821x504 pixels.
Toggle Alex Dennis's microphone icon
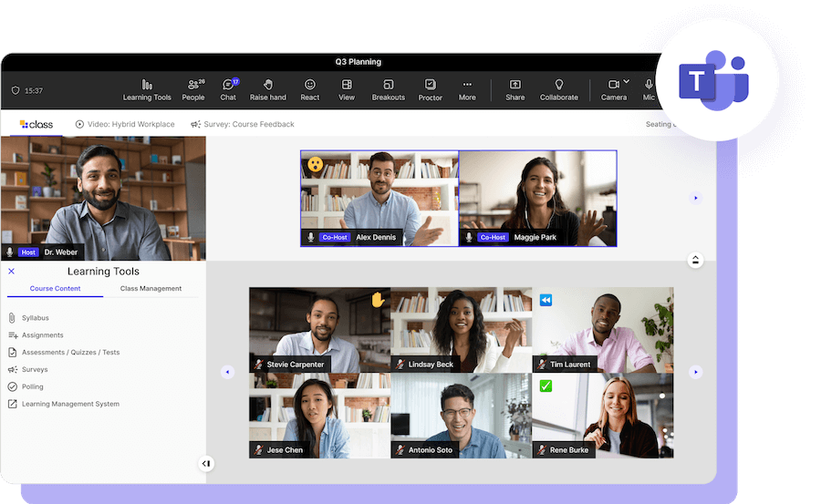point(311,237)
